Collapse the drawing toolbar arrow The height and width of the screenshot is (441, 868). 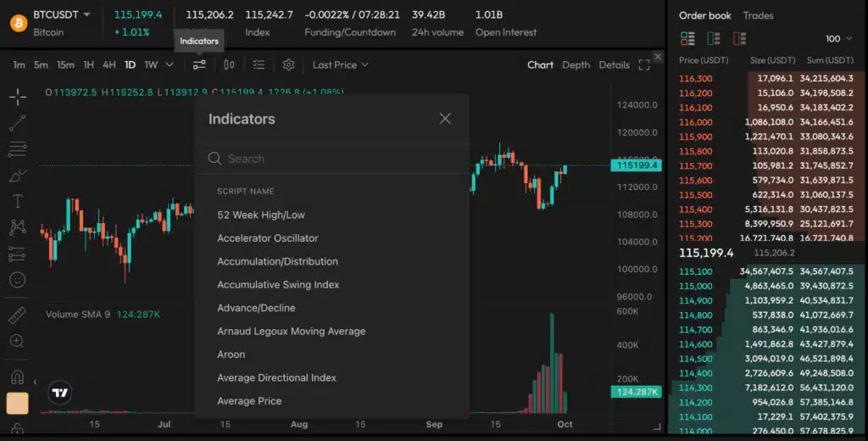pos(35,382)
